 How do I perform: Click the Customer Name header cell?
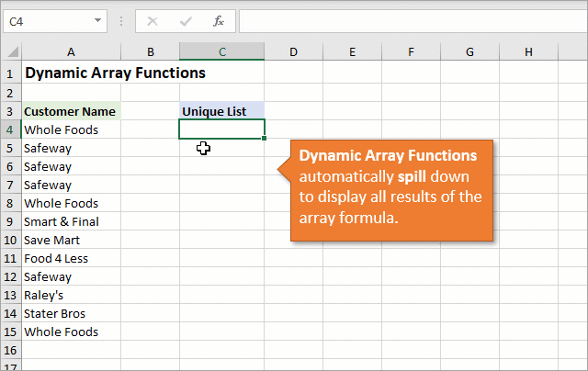coord(71,111)
